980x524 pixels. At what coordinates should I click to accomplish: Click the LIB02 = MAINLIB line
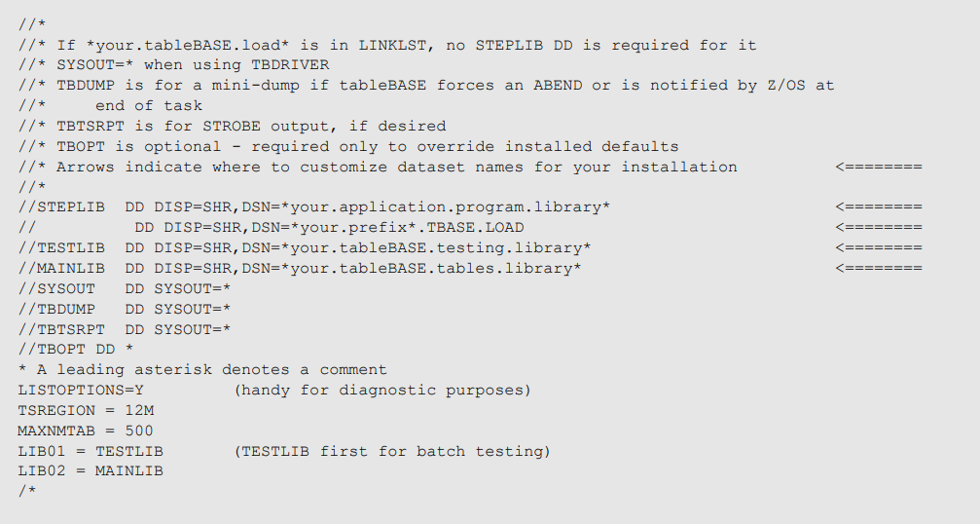point(91,470)
